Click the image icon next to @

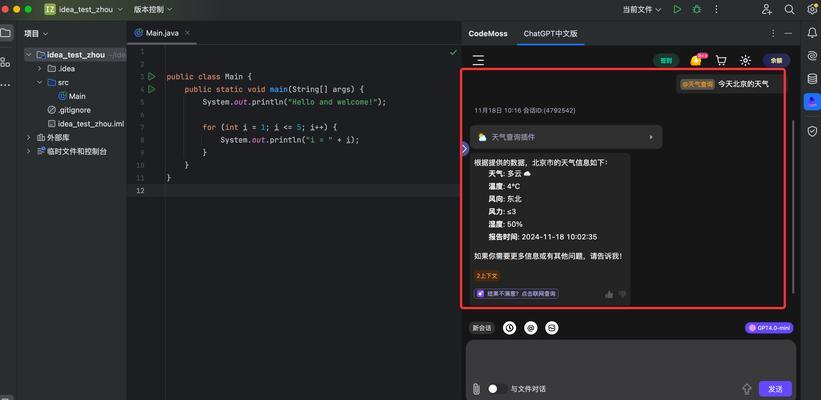(x=551, y=328)
